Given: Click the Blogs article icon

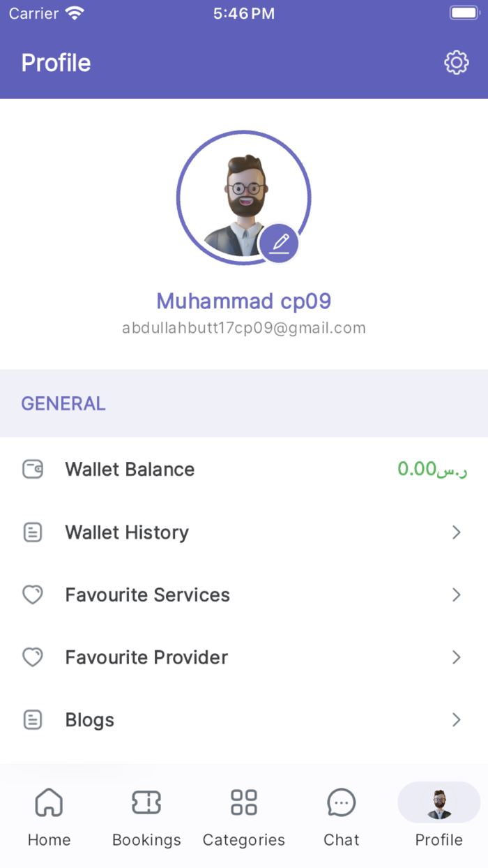Looking at the screenshot, I should click(x=33, y=719).
